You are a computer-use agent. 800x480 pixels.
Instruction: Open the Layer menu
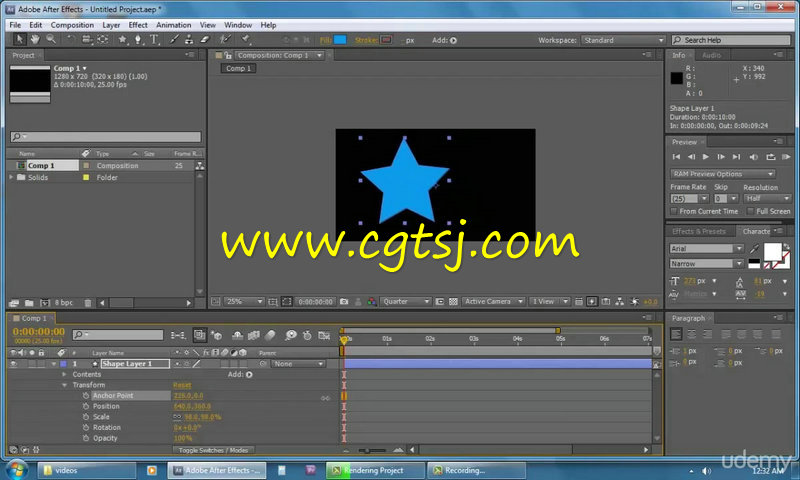click(x=111, y=25)
